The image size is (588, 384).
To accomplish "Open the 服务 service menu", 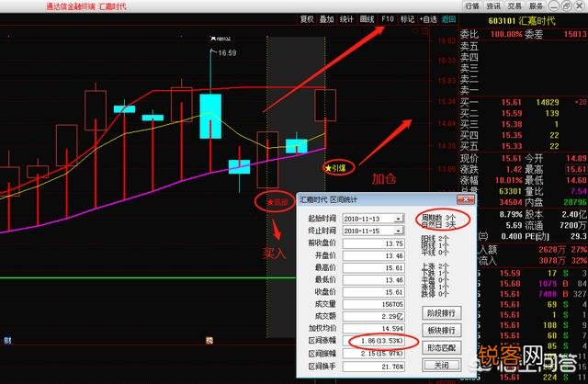I will point(538,6).
